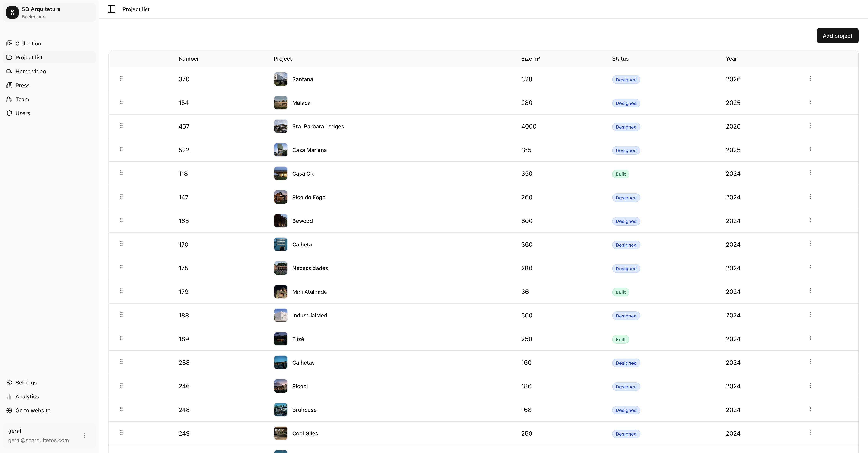This screenshot has height=453, width=868.
Task: Click the drag handle for Casa Mariana
Action: [121, 149]
